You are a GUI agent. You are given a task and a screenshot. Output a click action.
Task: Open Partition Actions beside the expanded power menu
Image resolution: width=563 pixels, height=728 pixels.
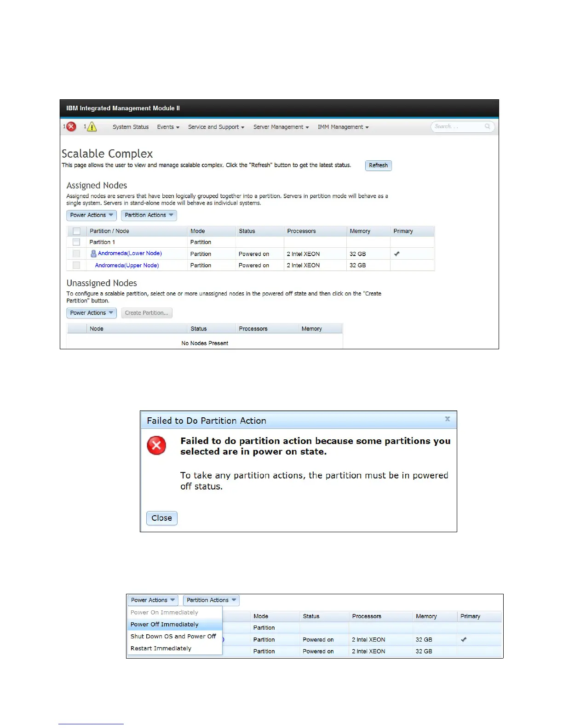211,600
